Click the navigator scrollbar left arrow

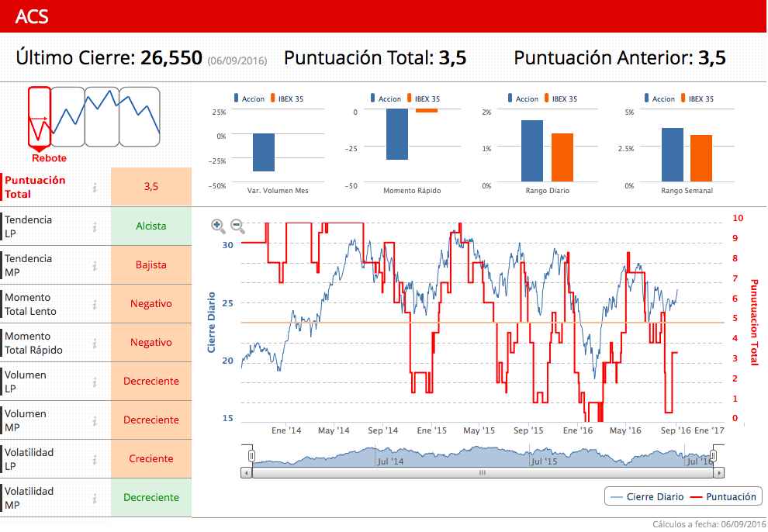(247, 473)
